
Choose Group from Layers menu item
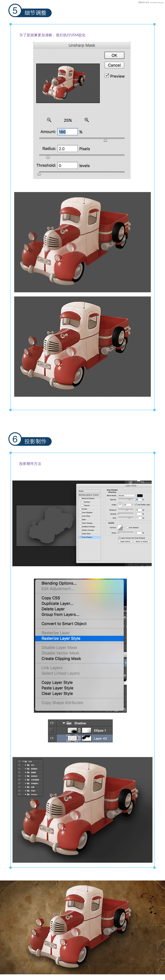coord(60,614)
